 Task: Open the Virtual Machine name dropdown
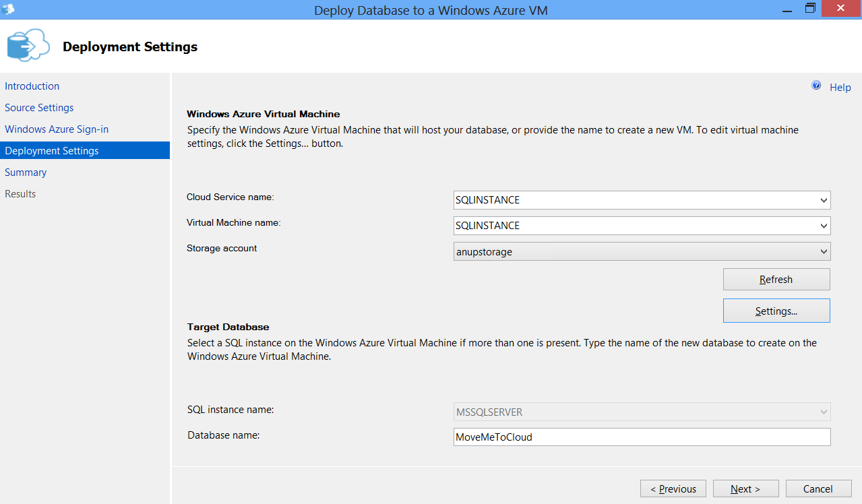click(x=823, y=226)
